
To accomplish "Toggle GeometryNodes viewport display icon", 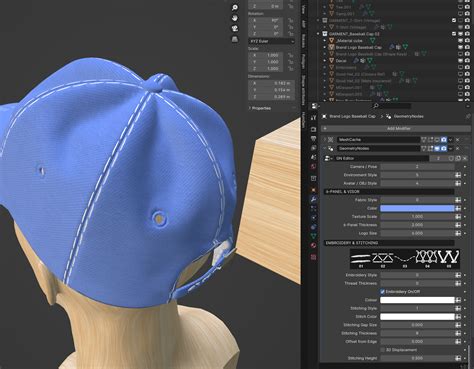I will pyautogui.click(x=437, y=148).
